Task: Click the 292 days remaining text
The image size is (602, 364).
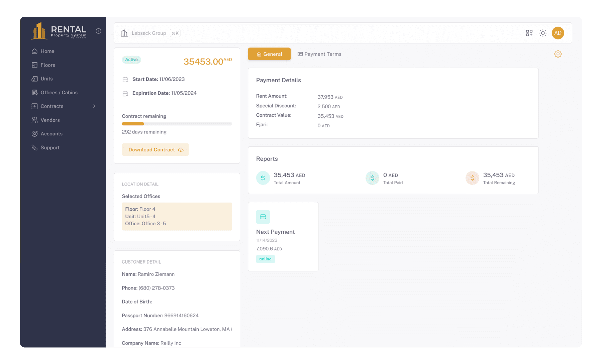Action: pos(144,132)
